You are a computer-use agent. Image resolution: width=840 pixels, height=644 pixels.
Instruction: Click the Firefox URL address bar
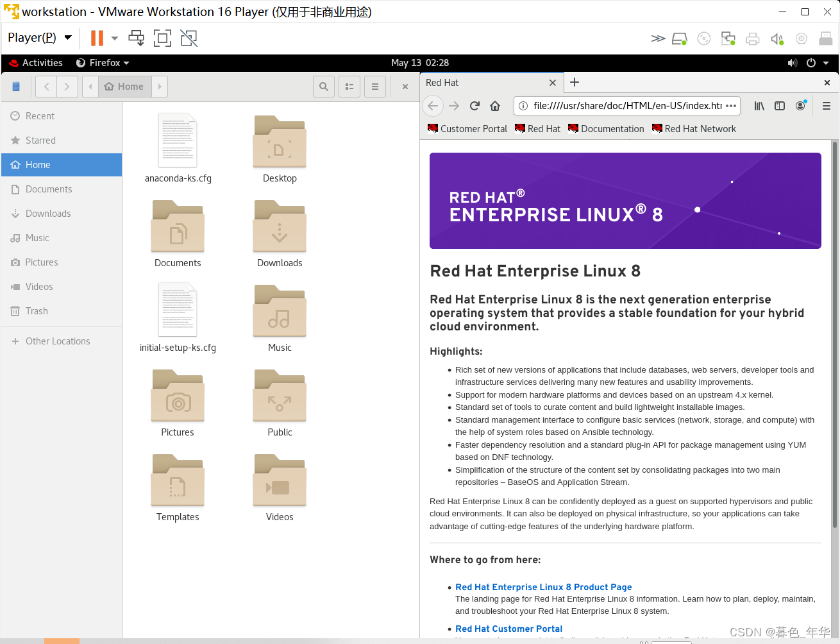(x=626, y=106)
